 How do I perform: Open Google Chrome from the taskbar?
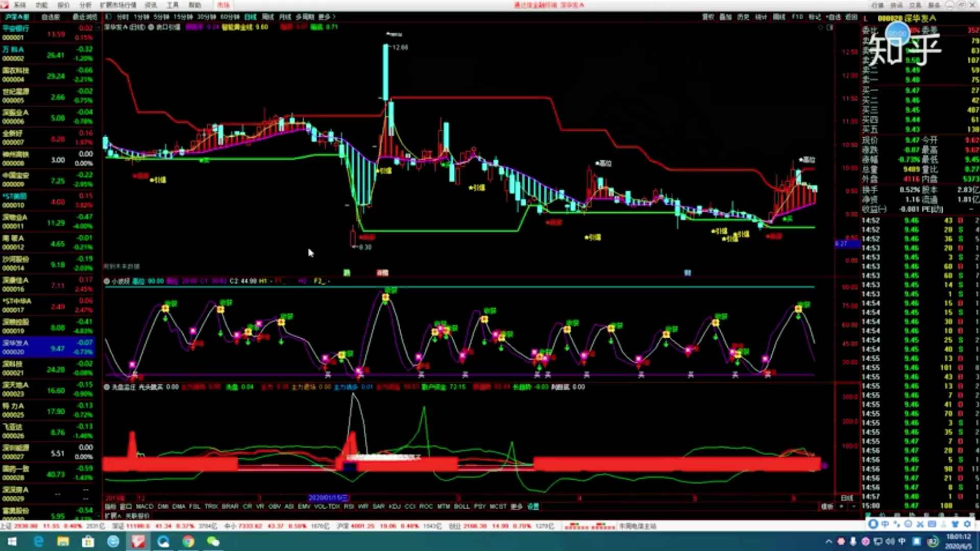tap(188, 541)
